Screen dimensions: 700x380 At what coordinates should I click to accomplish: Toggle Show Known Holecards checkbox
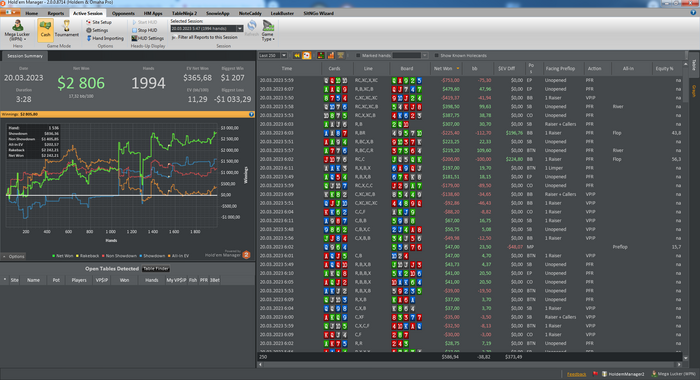point(437,56)
